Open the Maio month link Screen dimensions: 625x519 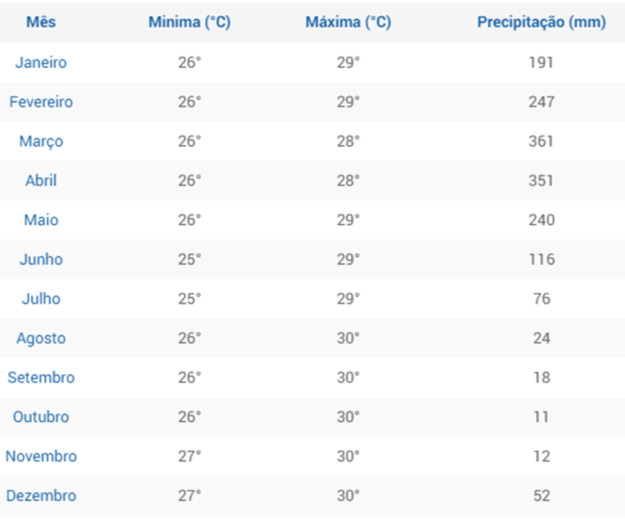(x=41, y=220)
